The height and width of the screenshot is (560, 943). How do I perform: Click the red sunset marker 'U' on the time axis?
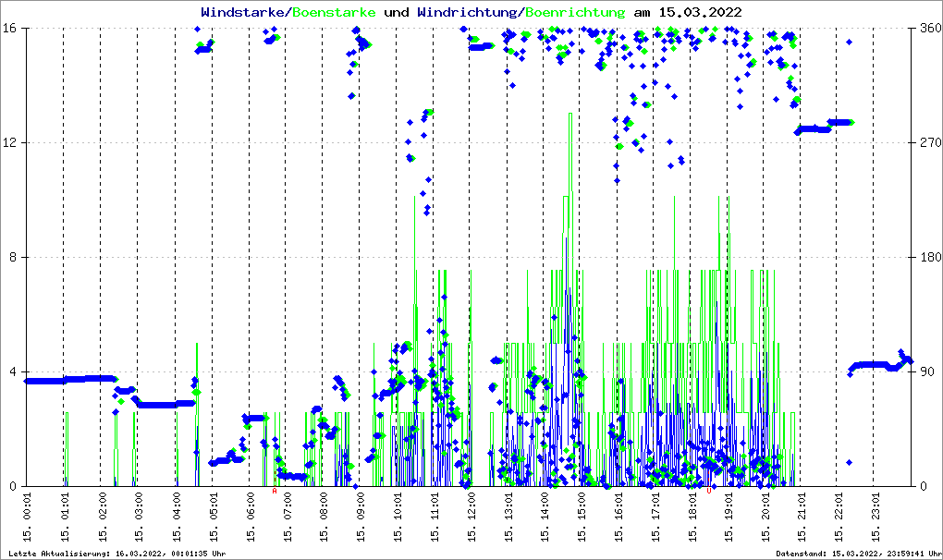[x=709, y=492]
